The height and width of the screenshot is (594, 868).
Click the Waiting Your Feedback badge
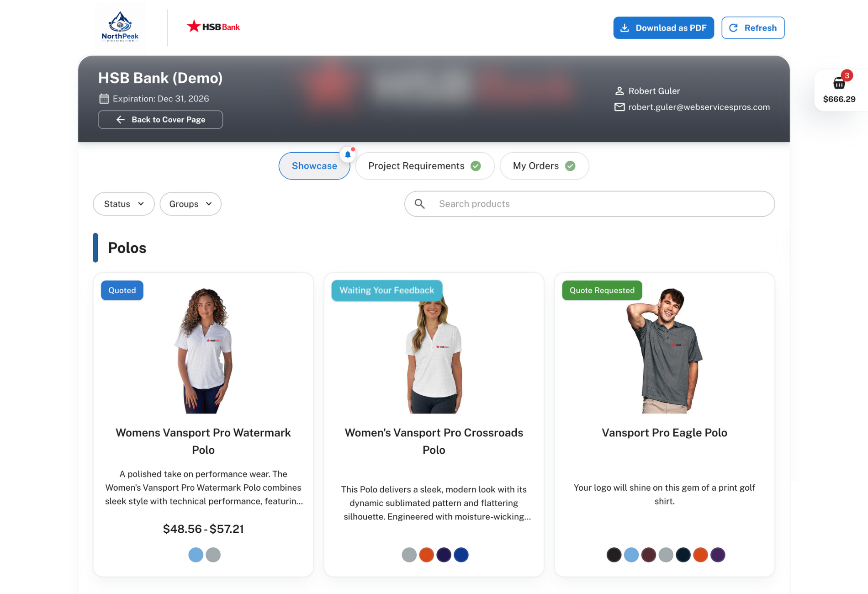[386, 290]
